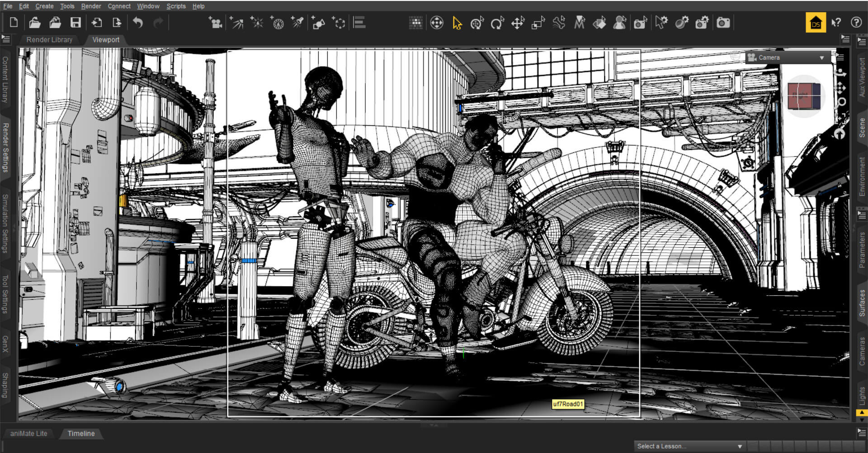The height and width of the screenshot is (453, 868).
Task: Open the Create menu
Action: [44, 6]
